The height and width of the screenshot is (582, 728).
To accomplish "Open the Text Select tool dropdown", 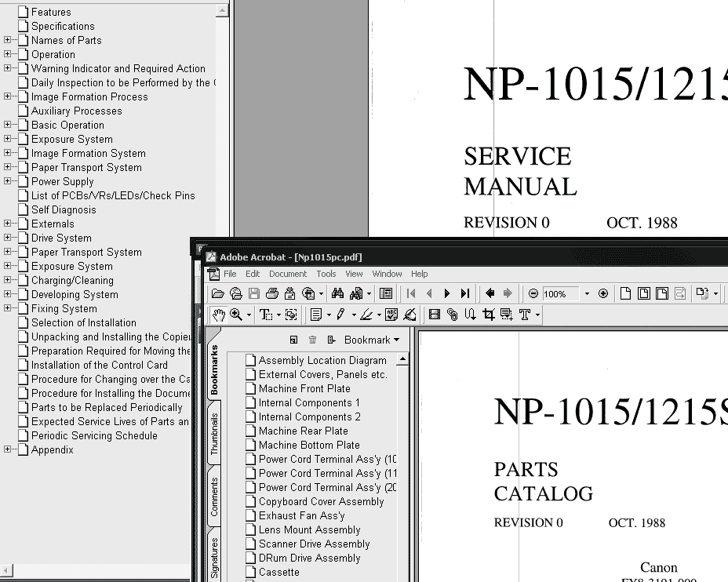I will [278, 315].
